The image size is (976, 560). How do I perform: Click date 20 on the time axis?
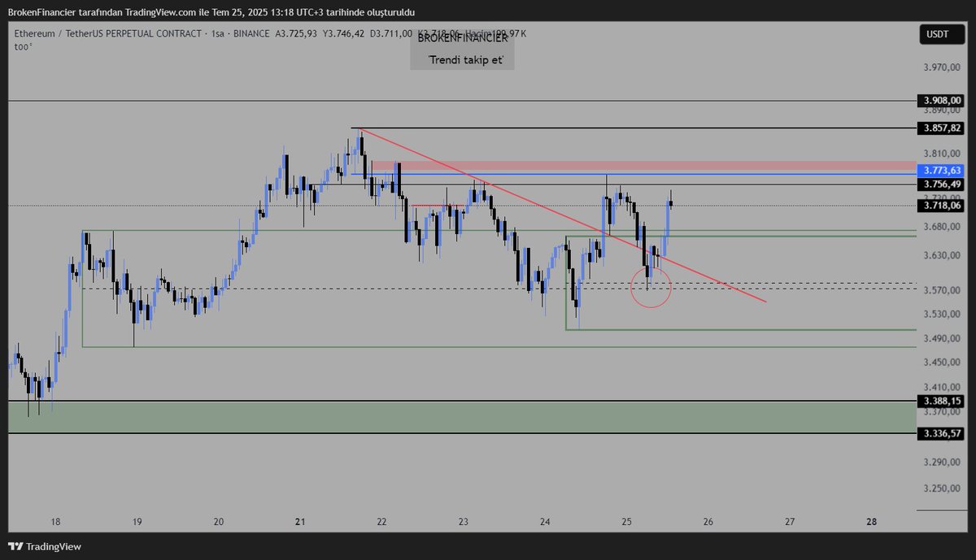pos(219,523)
